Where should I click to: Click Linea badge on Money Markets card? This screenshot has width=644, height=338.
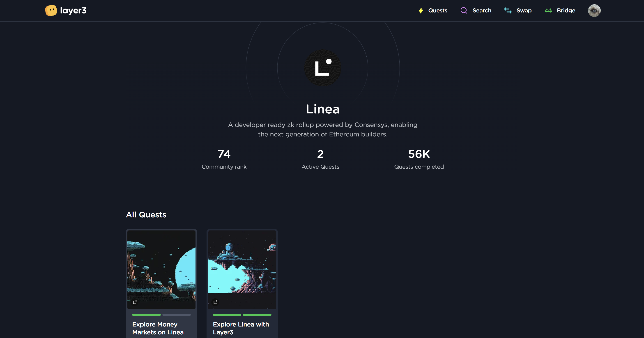pos(135,302)
